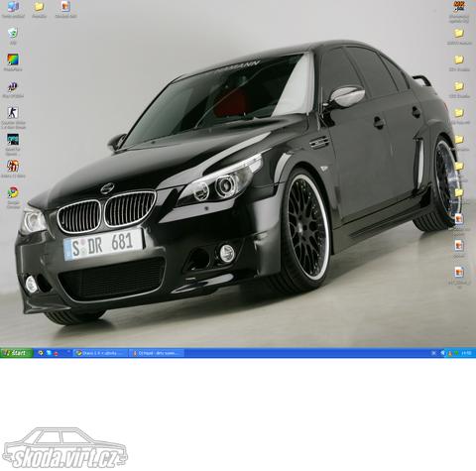Select the computer icon in the top-left corner
Viewport: 476px width, 471px height.
pyautogui.click(x=13, y=6)
